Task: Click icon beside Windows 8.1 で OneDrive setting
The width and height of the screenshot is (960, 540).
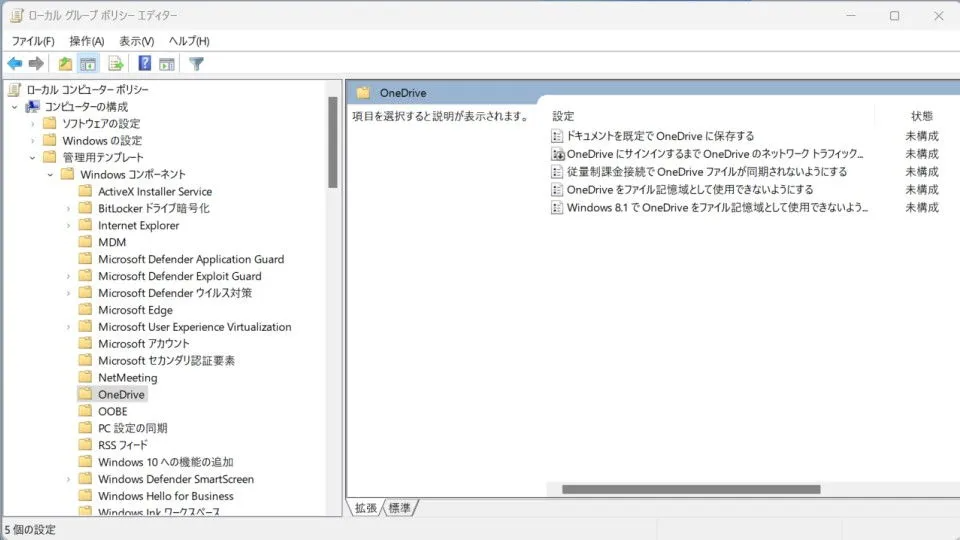Action: tap(557, 208)
